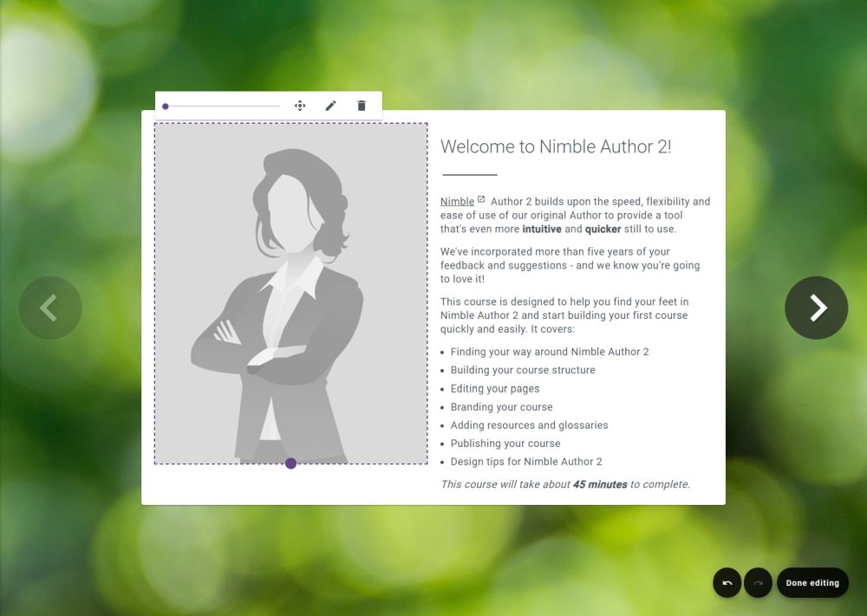Click the bullet 'Building your course structure'
This screenshot has height=616, width=867.
click(523, 370)
